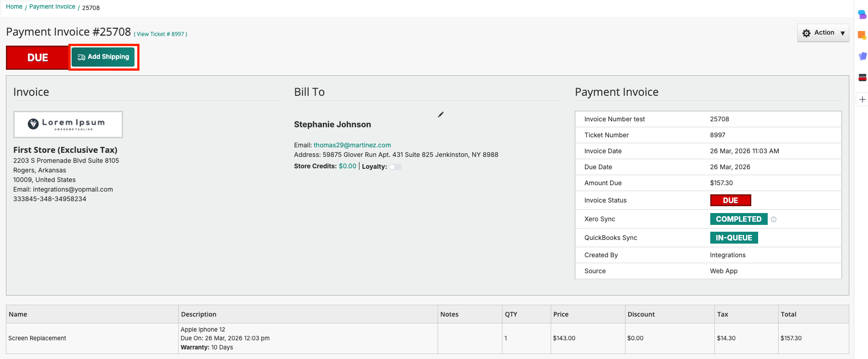Expand the Action dropdown menu
The height and width of the screenshot is (359, 868).
pyautogui.click(x=823, y=33)
